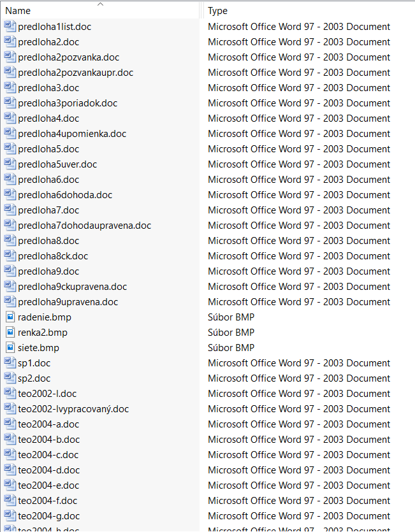Click the Type cell in the sp1.doc row

(299, 363)
